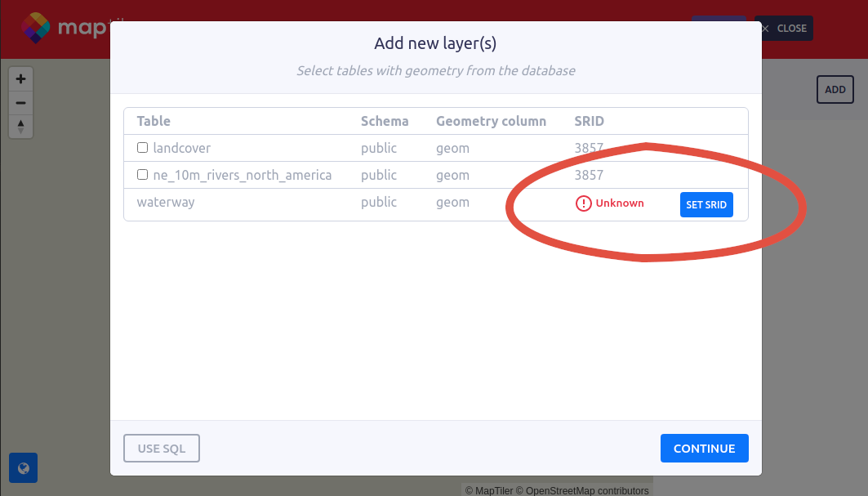Image resolution: width=868 pixels, height=496 pixels.
Task: Select the waterway table name
Action: pos(166,202)
